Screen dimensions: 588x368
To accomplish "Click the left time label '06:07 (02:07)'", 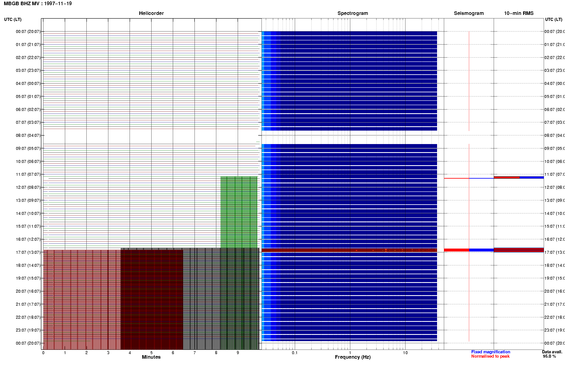I will point(28,109).
